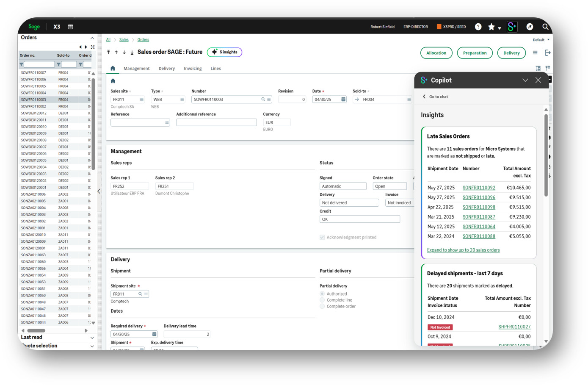The width and height of the screenshot is (588, 385).
Task: Open the search magnifier in top bar
Action: click(x=545, y=27)
